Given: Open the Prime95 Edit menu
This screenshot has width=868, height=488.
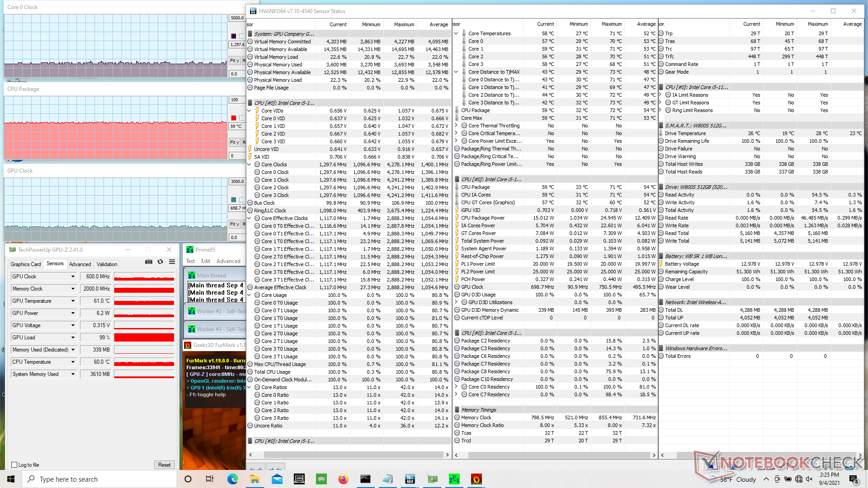Looking at the screenshot, I should (206, 261).
